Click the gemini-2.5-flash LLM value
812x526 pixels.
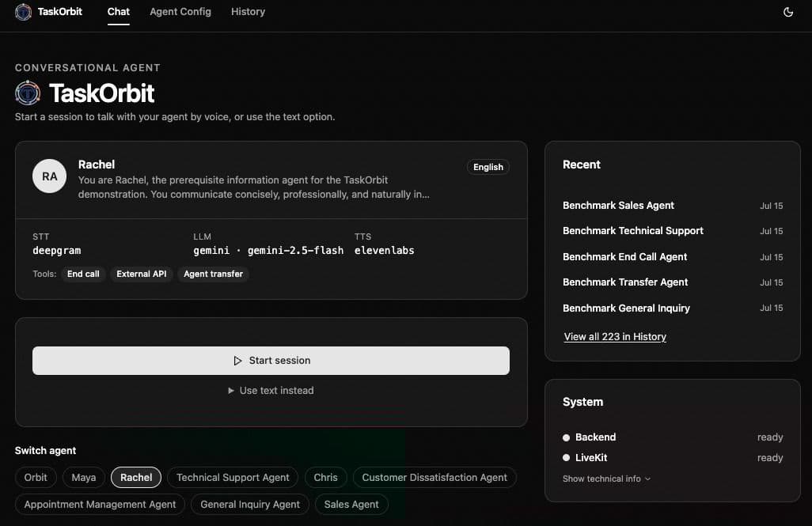268,251
